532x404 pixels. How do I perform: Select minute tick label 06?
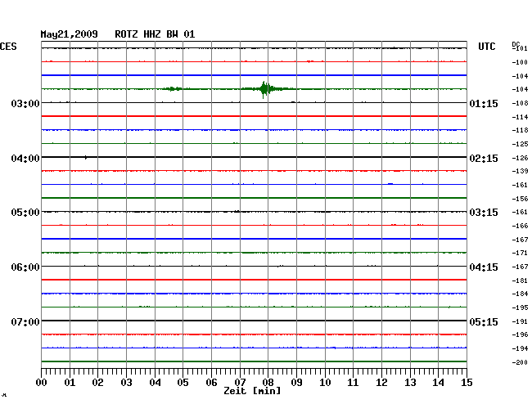click(x=211, y=382)
